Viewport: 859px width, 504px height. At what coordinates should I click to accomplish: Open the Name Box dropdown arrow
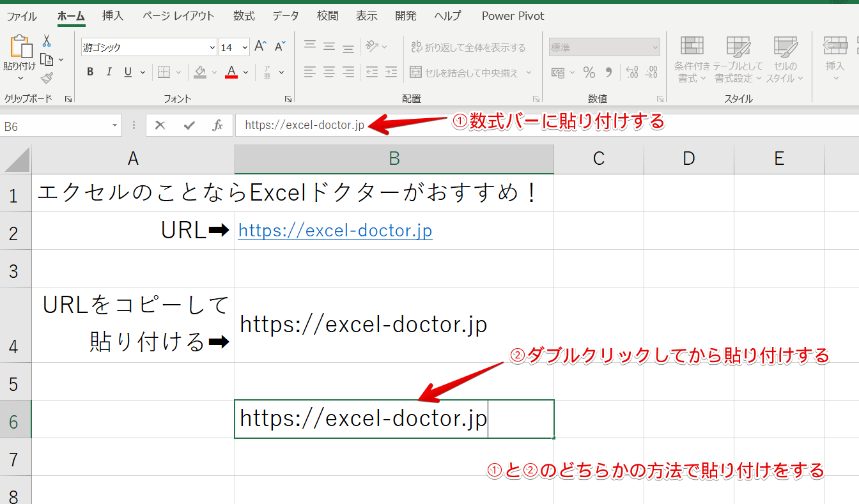pos(115,126)
